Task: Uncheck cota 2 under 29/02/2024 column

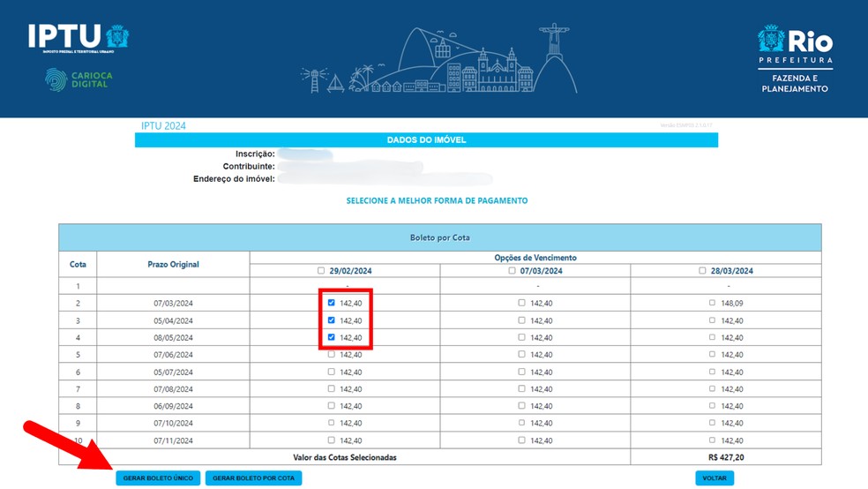Action: coord(331,303)
